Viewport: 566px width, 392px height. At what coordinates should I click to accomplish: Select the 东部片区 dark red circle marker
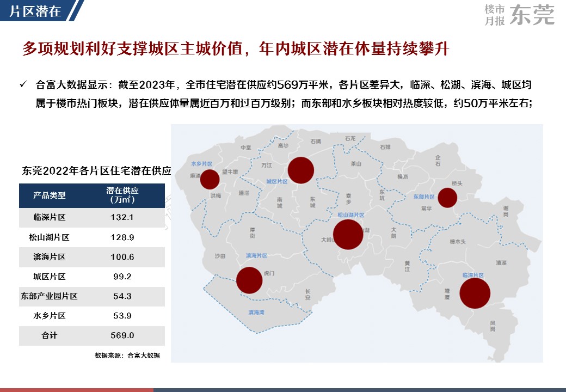[x=447, y=198]
